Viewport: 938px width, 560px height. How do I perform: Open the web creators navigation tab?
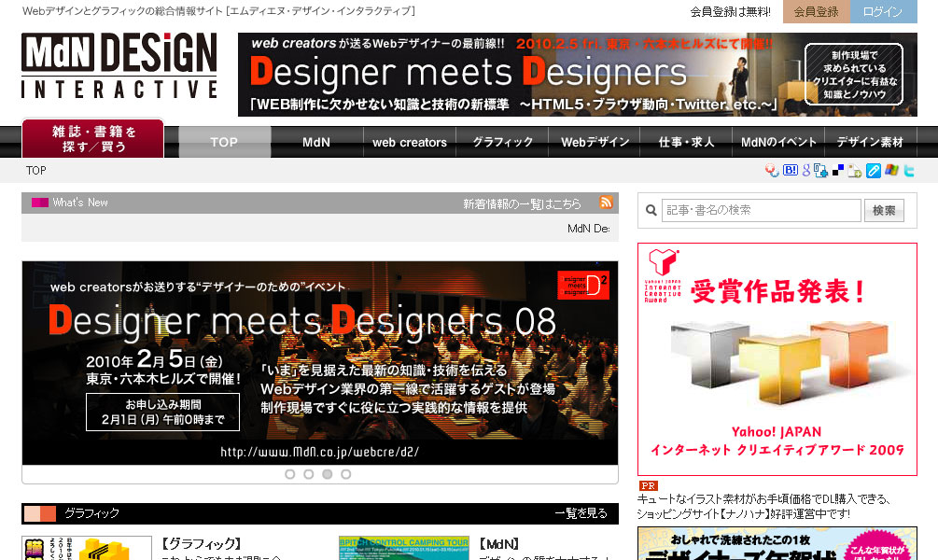[x=410, y=142]
